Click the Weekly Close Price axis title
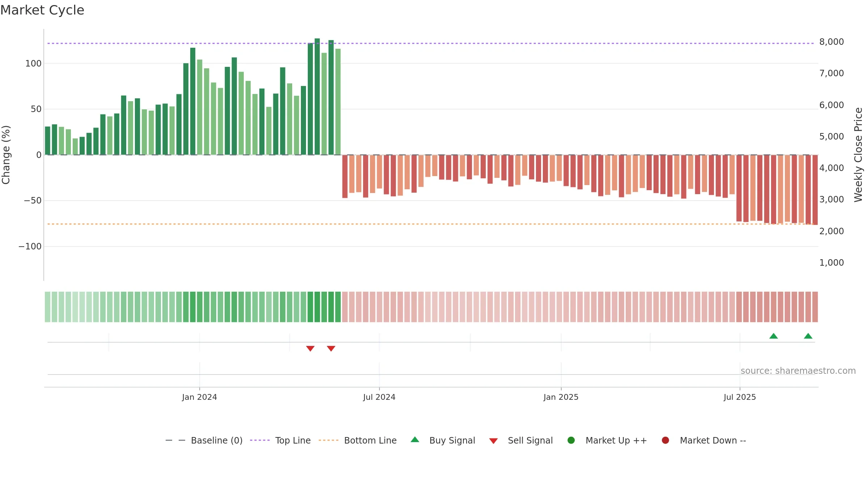Screen dimensions: 868x488 tap(858, 155)
